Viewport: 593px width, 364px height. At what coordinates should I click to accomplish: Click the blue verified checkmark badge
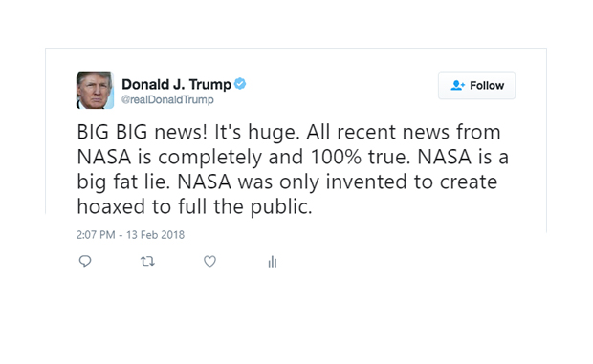coord(240,83)
